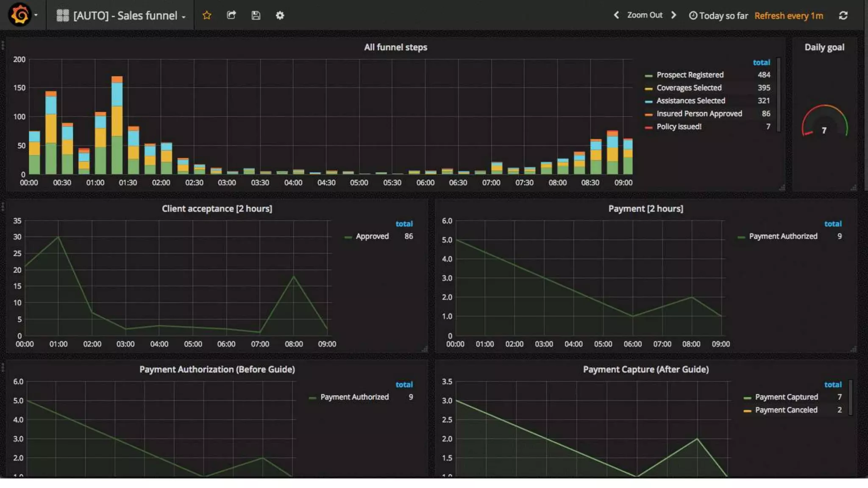Click the share dashboard icon

231,15
